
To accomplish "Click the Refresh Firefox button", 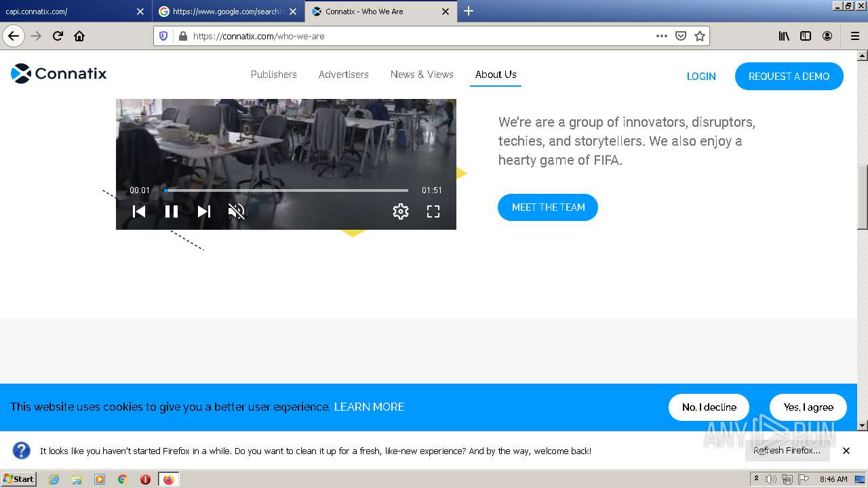I will [787, 451].
